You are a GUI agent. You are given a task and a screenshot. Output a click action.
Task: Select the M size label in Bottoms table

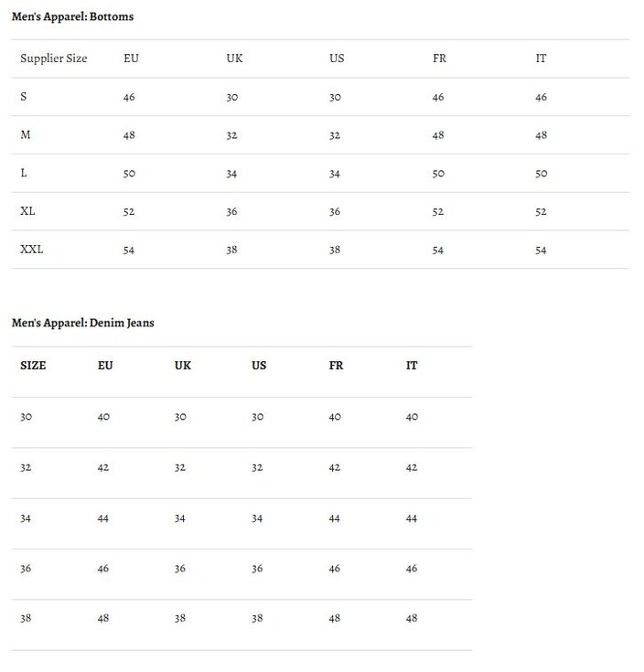[x=26, y=135]
